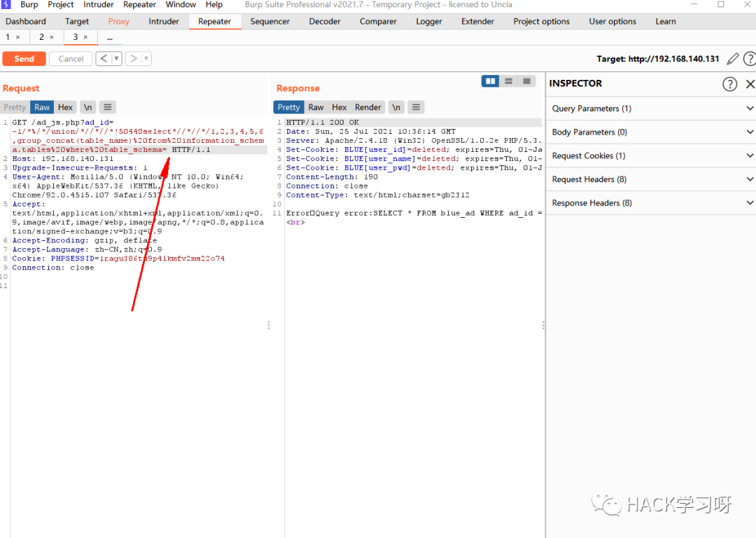Image resolution: width=756 pixels, height=538 pixels.
Task: Toggle non-printable characters in Response
Action: [x=395, y=107]
